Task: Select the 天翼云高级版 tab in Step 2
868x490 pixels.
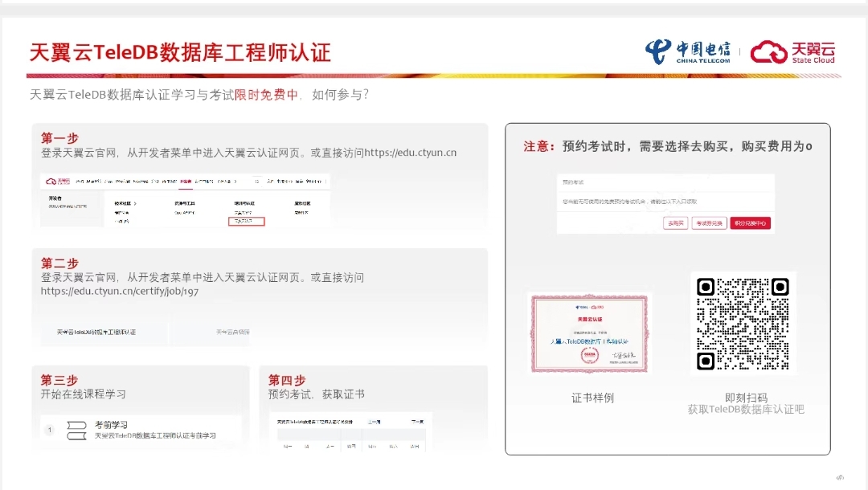Action: 232,332
